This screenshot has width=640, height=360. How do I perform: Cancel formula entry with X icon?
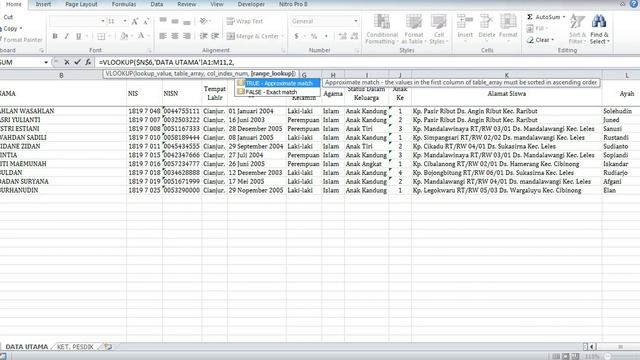tap(67, 62)
